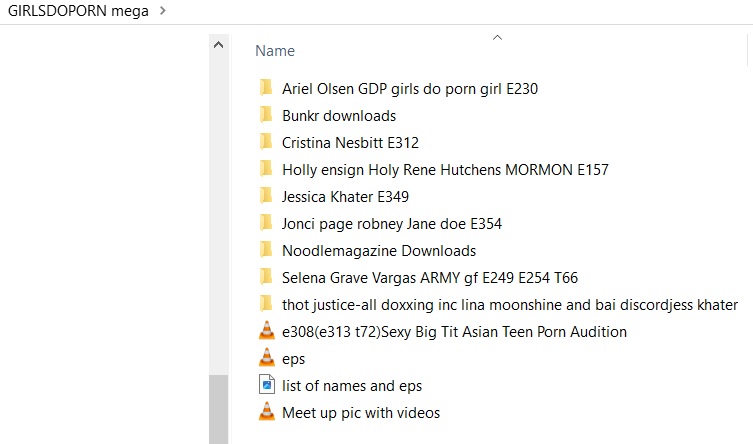Image resolution: width=753 pixels, height=444 pixels.
Task: Select the file name starting with 'e308(e313 t72)'
Action: (x=454, y=332)
